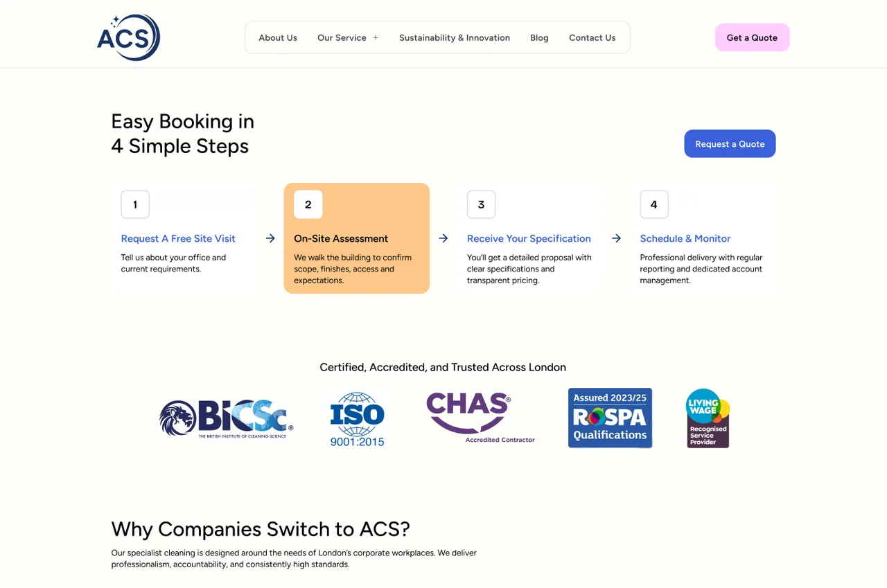The height and width of the screenshot is (588, 887).
Task: Open the About Us page
Action: [x=278, y=38]
